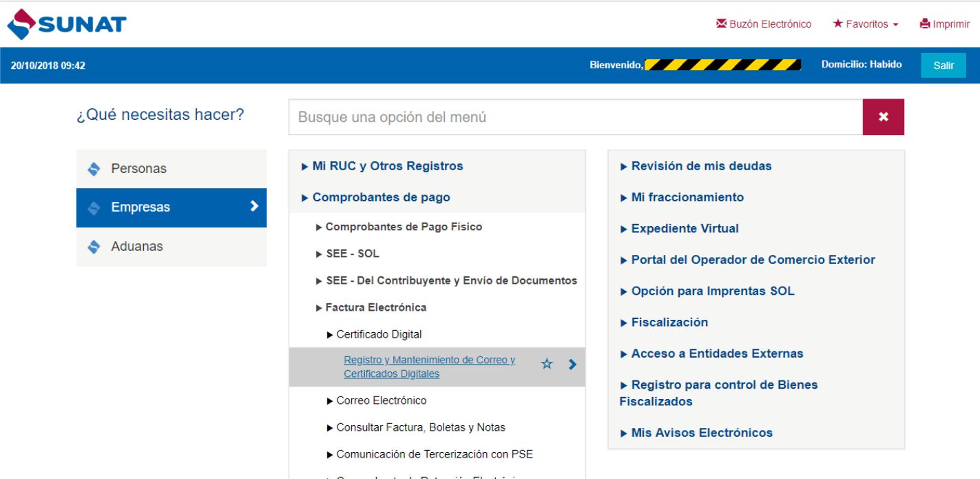Click the Bienvenido greeting text
The height and width of the screenshot is (479, 980).
tap(616, 65)
